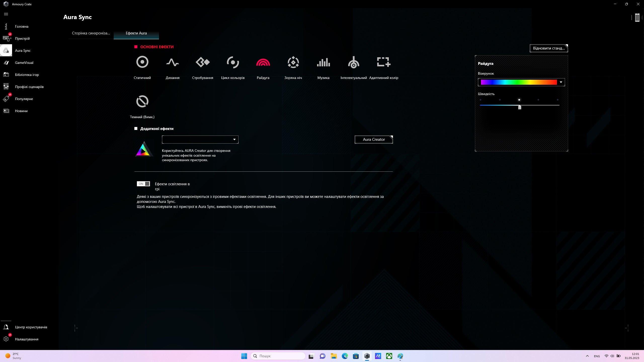
Task: Collapse the sidebar with the hamburger menu
Action: 6,14
